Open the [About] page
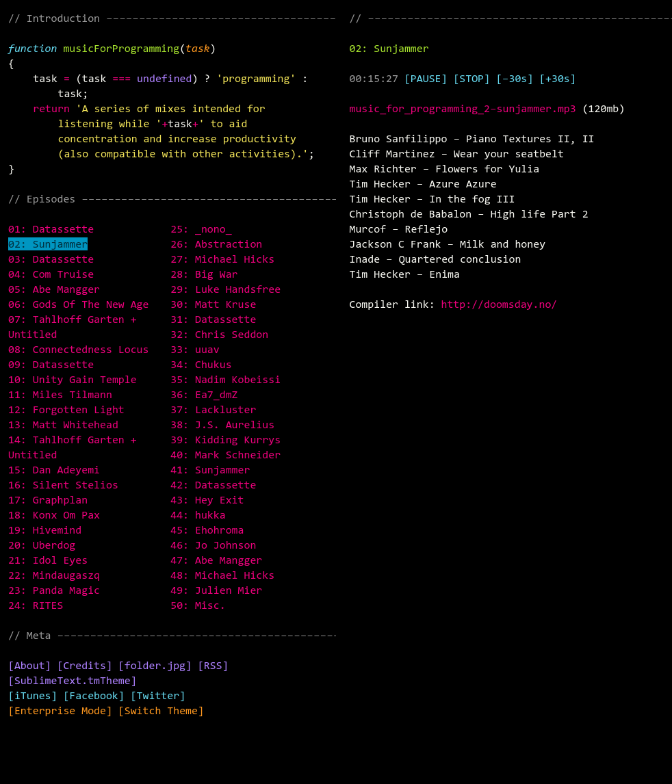 tap(29, 666)
